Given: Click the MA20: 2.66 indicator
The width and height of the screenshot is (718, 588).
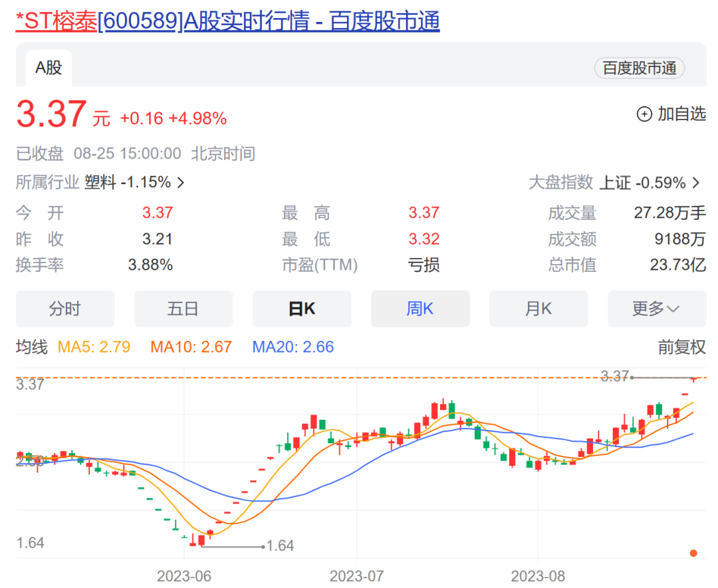Looking at the screenshot, I should 293,347.
